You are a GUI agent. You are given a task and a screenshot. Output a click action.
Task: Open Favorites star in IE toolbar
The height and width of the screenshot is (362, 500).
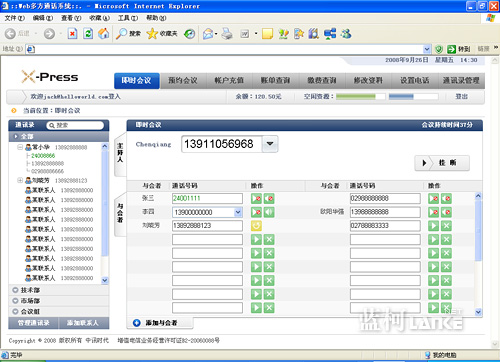click(152, 33)
